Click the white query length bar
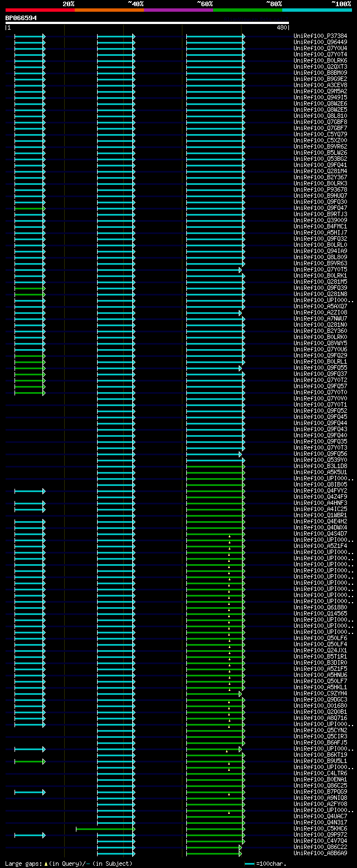The height and width of the screenshot is (868, 357). (147, 23)
